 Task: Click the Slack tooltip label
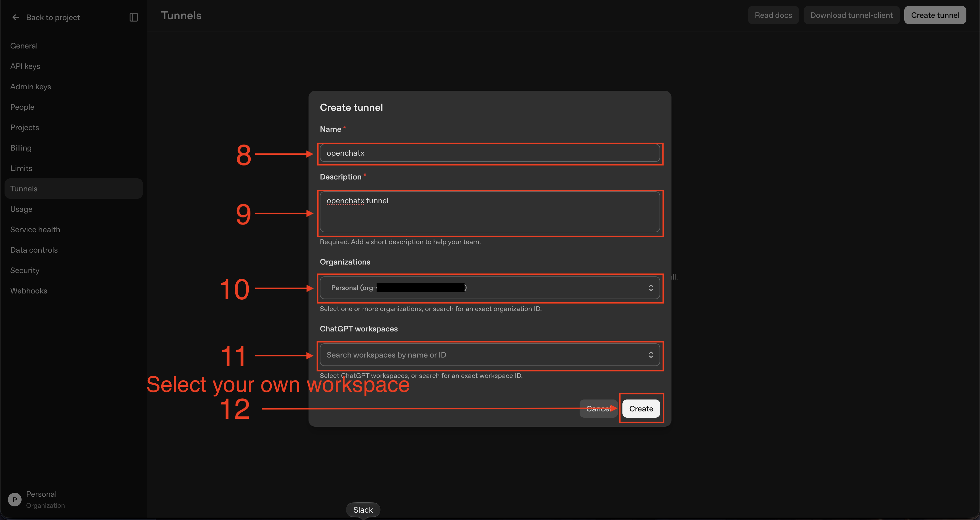[363, 510]
